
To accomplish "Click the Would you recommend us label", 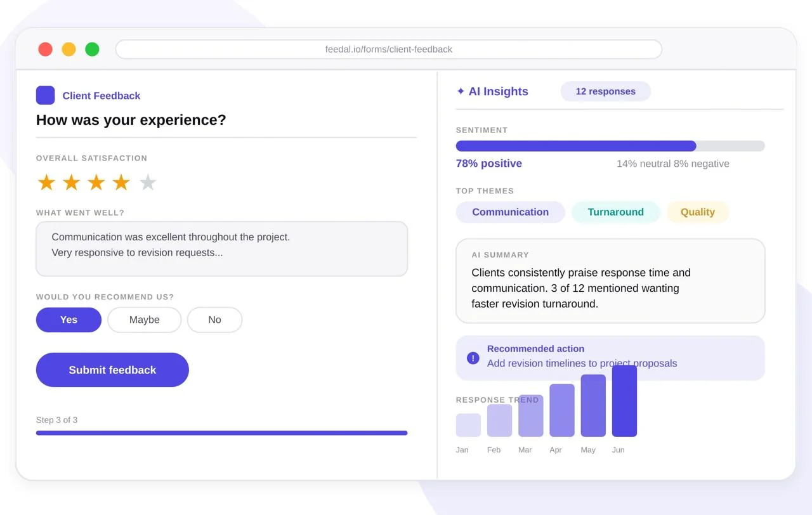I will point(105,297).
